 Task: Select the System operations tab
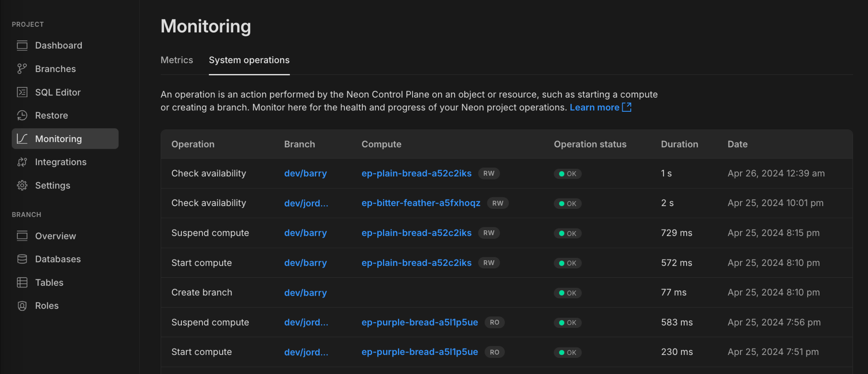[x=249, y=60]
